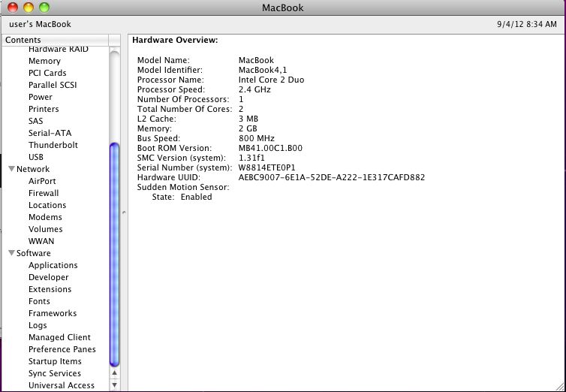
Task: Click the window resize grip corner
Action: click(560, 387)
